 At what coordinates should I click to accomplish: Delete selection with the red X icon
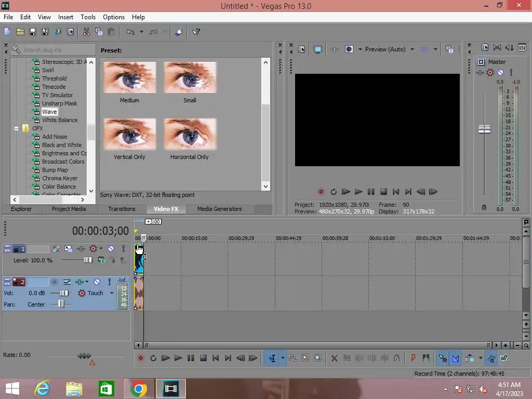pos(334,358)
